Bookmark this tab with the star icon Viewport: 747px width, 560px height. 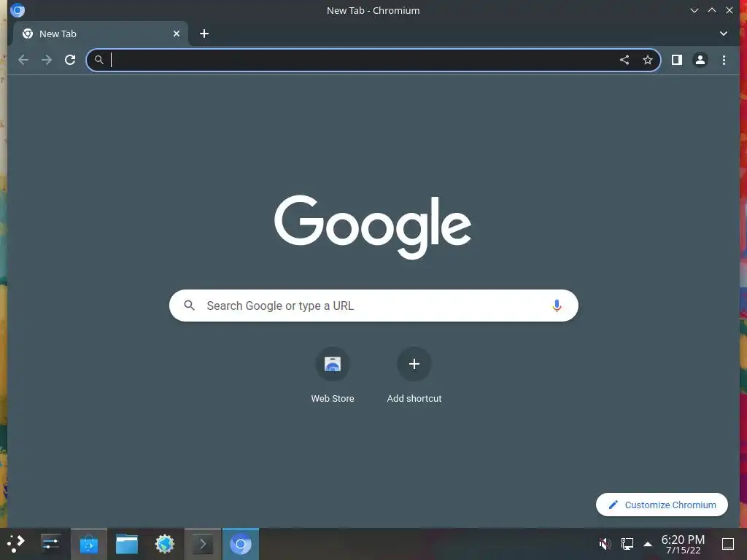pos(648,60)
